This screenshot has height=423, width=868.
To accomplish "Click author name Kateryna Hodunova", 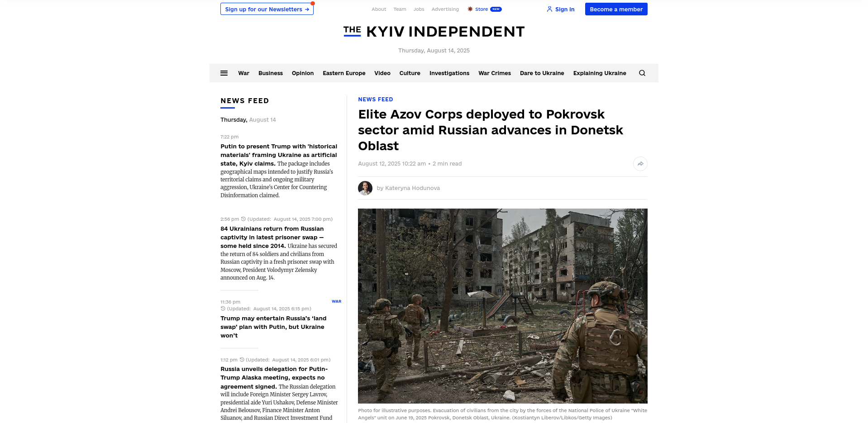I will point(412,188).
